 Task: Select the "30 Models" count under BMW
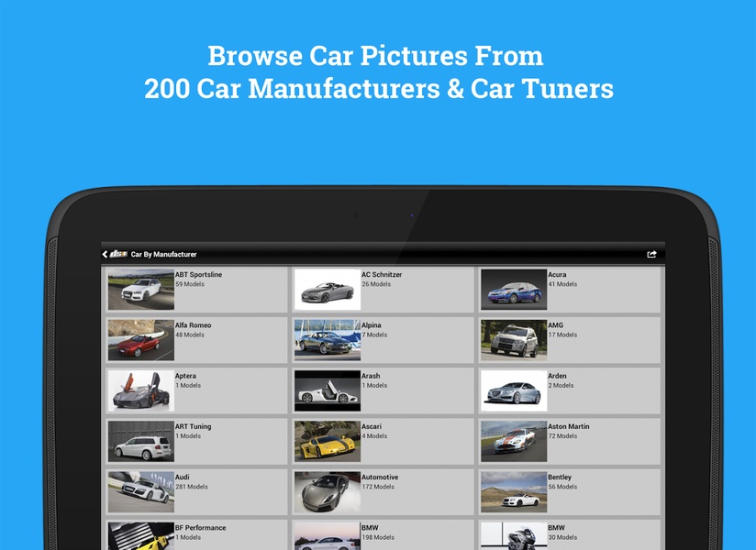point(562,537)
